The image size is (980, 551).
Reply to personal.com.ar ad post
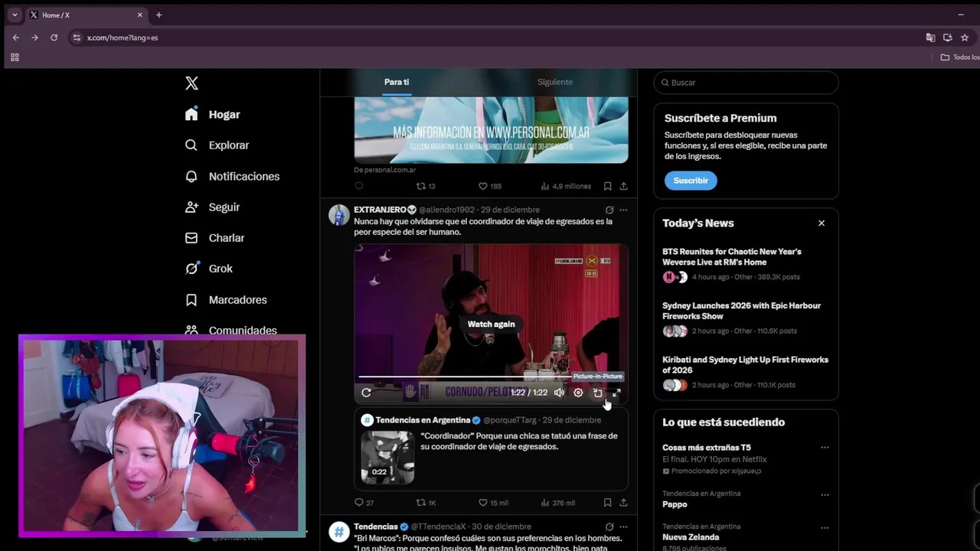pos(359,186)
